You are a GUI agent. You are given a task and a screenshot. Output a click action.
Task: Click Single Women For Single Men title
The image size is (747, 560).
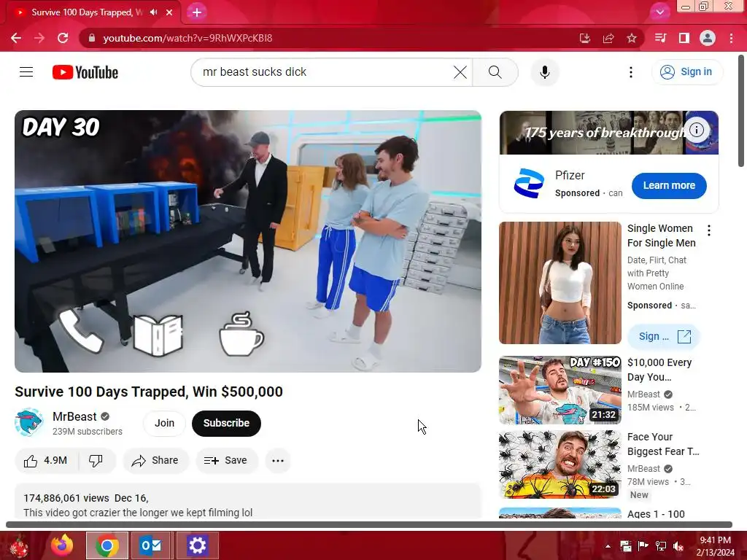[661, 236]
